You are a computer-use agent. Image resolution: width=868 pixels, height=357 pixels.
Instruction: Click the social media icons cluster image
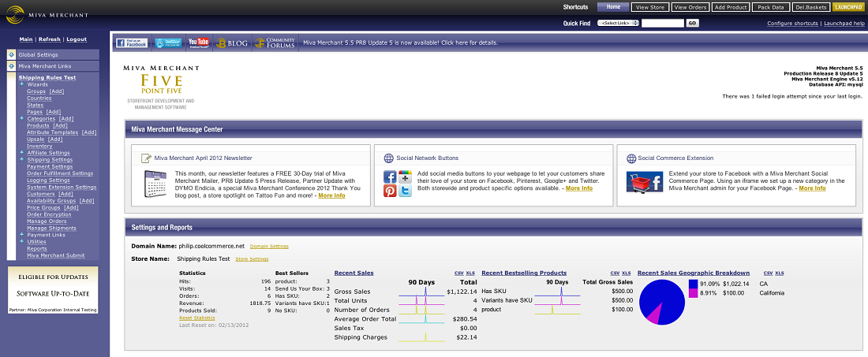[398, 184]
